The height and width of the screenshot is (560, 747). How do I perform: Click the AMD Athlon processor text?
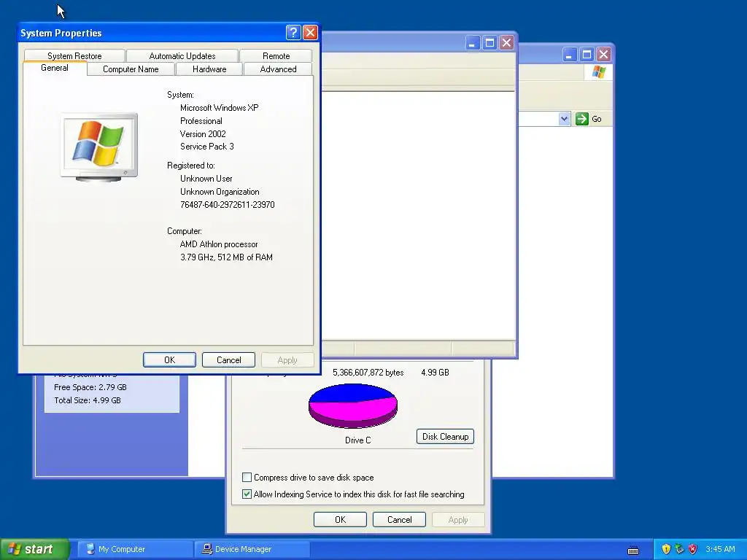(x=219, y=244)
